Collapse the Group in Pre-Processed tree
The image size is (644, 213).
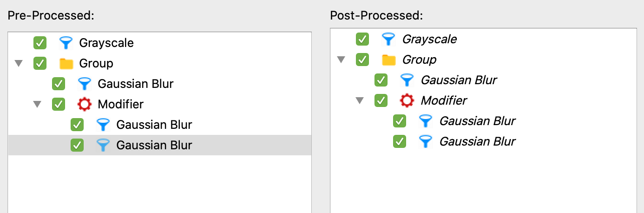coord(19,64)
